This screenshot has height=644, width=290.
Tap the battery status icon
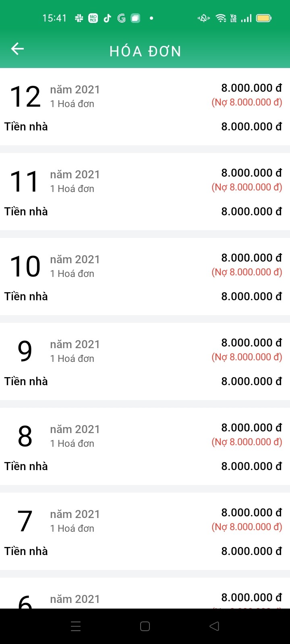(x=264, y=18)
